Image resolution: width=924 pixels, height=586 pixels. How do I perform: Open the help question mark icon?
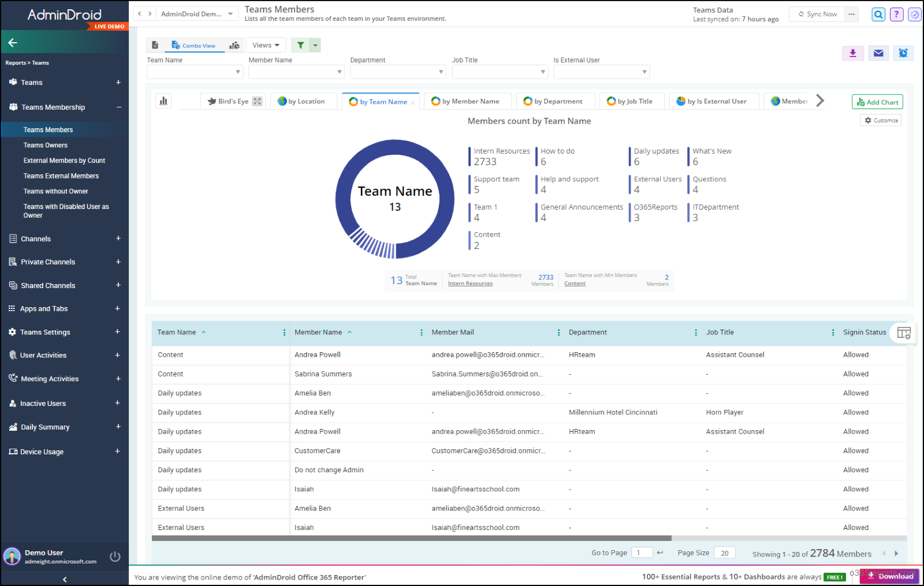coord(896,14)
